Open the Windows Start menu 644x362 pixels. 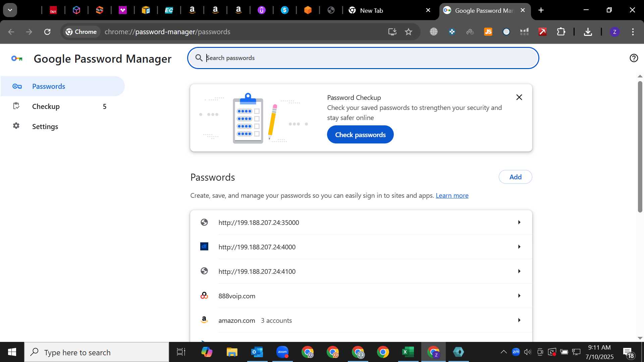12,352
